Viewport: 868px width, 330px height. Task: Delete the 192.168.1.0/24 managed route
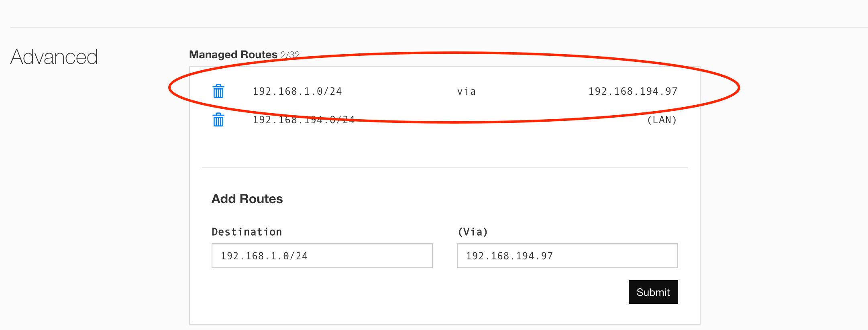[218, 91]
